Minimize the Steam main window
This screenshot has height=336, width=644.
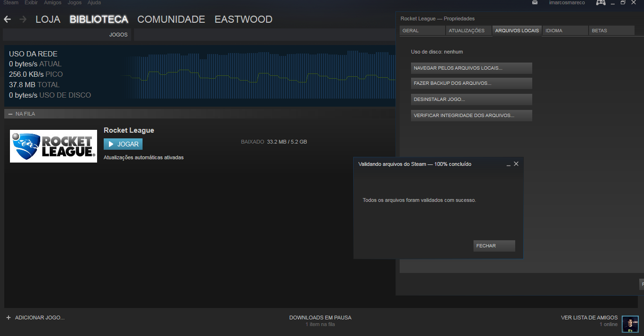point(613,3)
